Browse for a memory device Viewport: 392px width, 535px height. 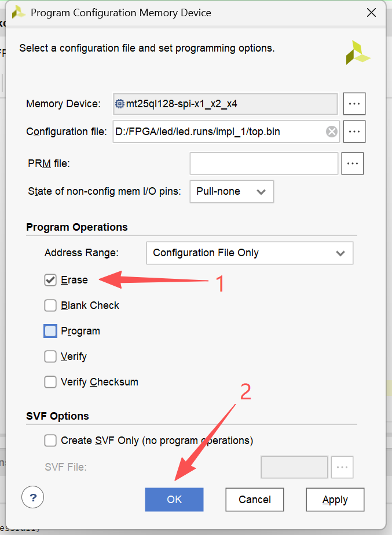coord(354,104)
